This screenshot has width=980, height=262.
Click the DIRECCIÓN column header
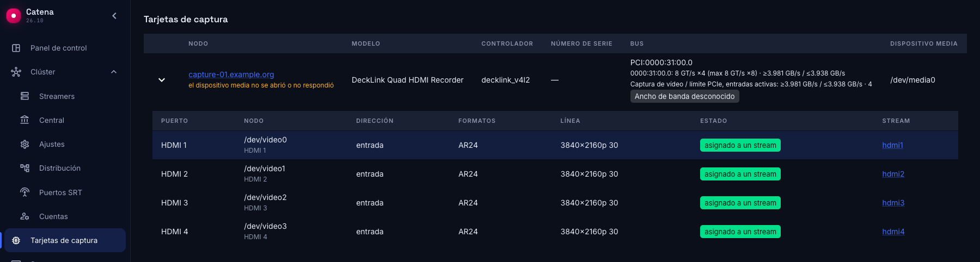pyautogui.click(x=375, y=121)
